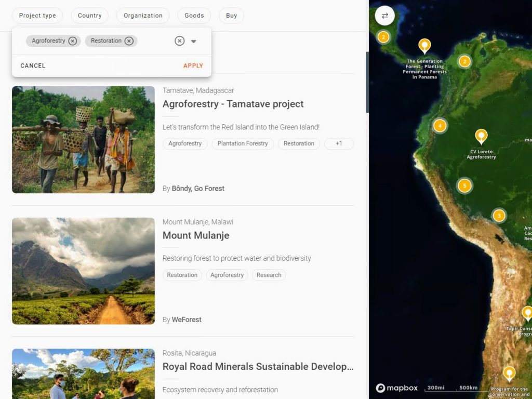Clear all filters with the circular x icon
Screen dimensions: 532x399
tap(179, 41)
